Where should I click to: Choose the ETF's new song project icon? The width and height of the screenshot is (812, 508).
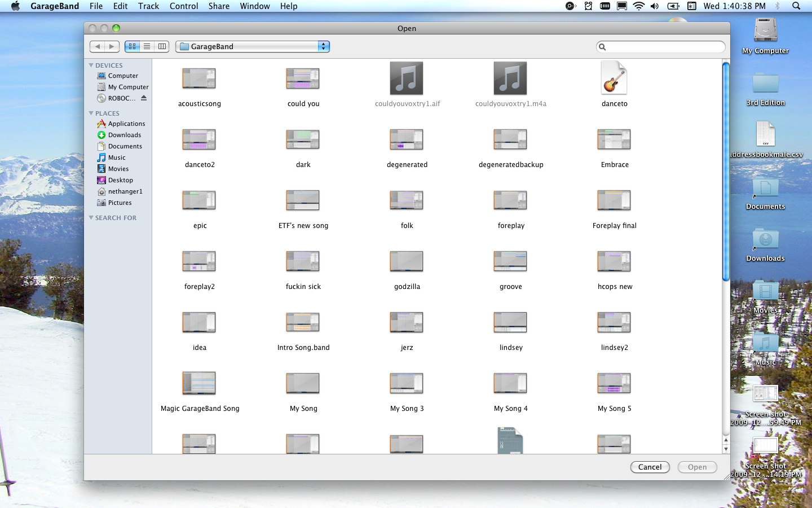click(x=303, y=200)
